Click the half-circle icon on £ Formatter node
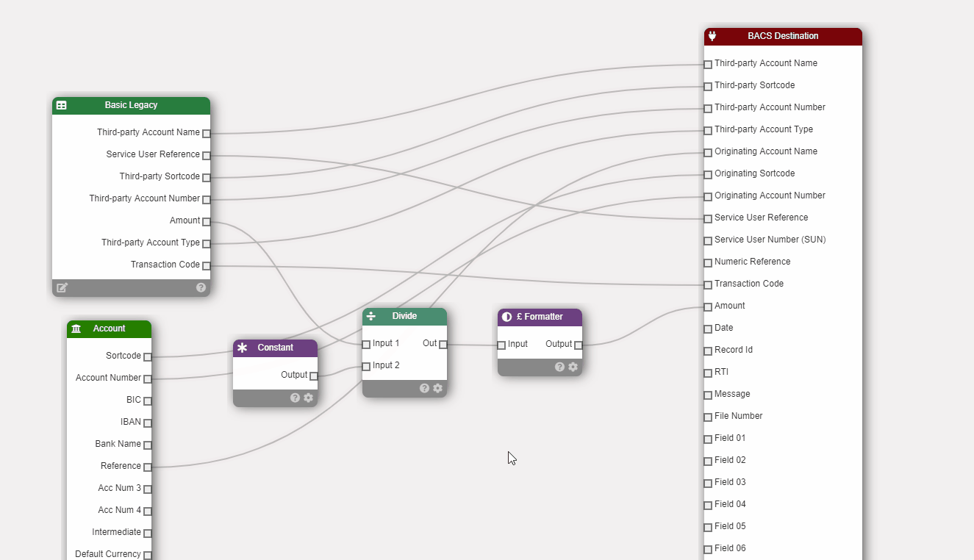This screenshot has width=974, height=560. tap(506, 317)
